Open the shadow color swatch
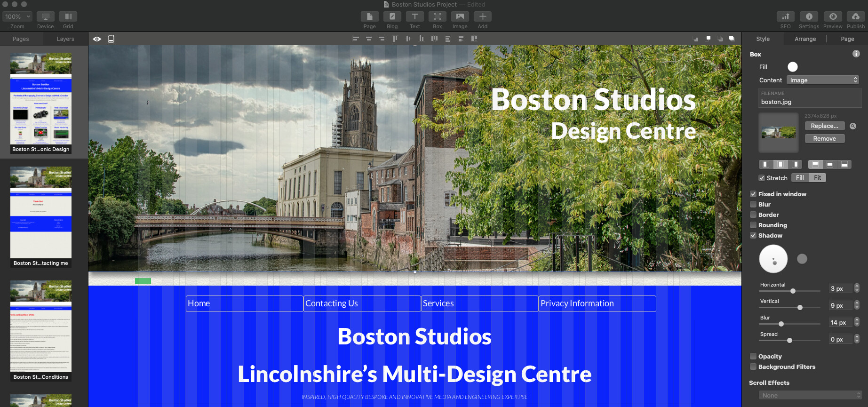868x407 pixels. pos(802,259)
